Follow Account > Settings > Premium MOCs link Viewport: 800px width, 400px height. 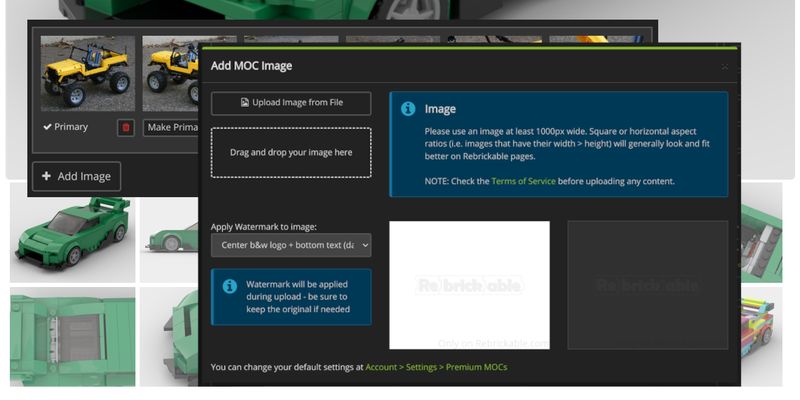pyautogui.click(x=436, y=368)
